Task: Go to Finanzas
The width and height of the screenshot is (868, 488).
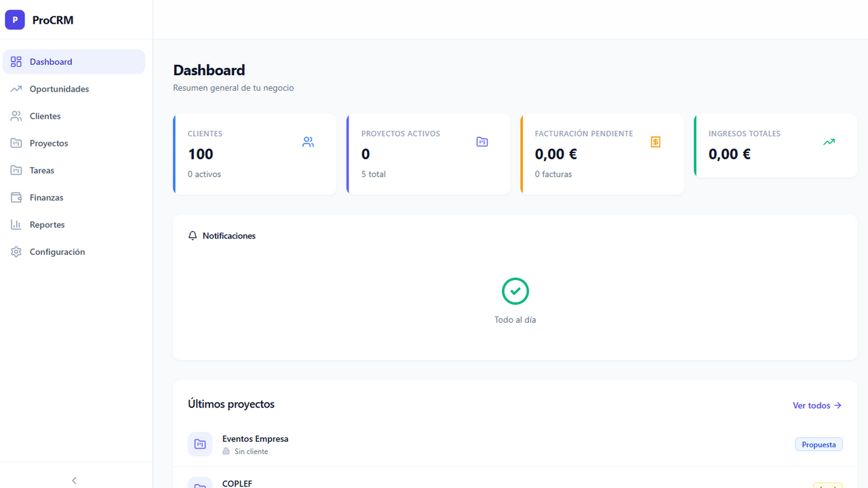Action: click(74, 197)
